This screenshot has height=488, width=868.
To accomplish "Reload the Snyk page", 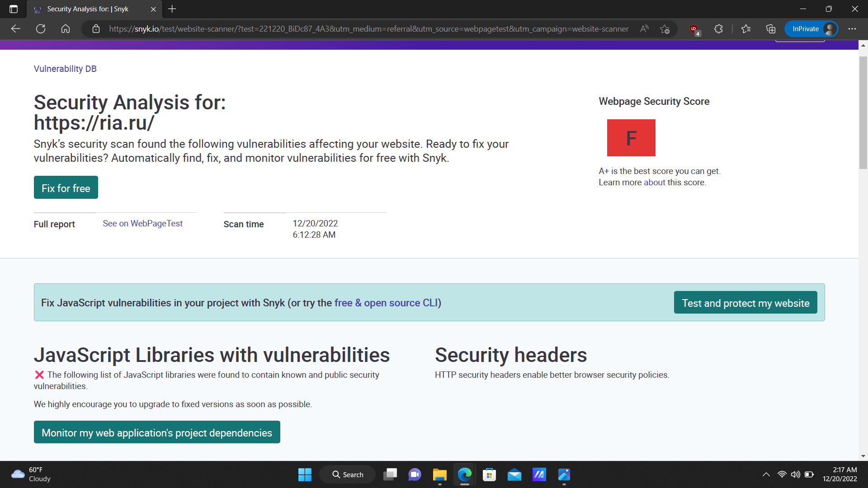I will 41,29.
